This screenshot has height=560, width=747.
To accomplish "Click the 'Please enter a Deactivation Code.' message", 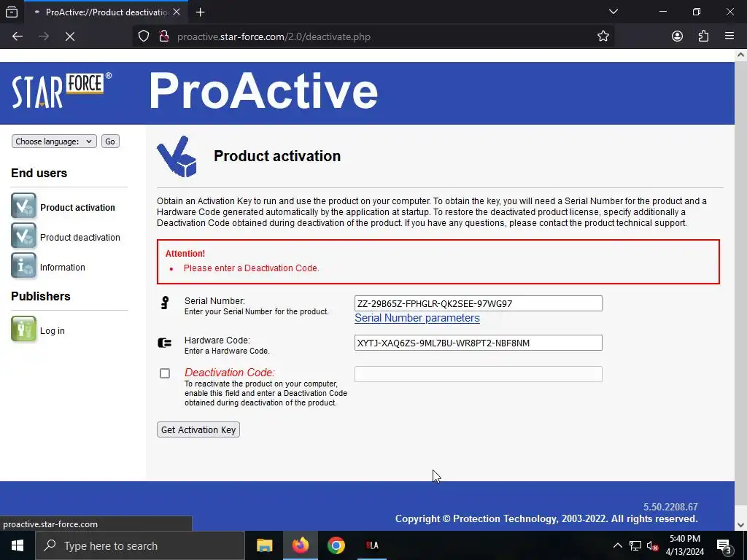I will tap(251, 268).
